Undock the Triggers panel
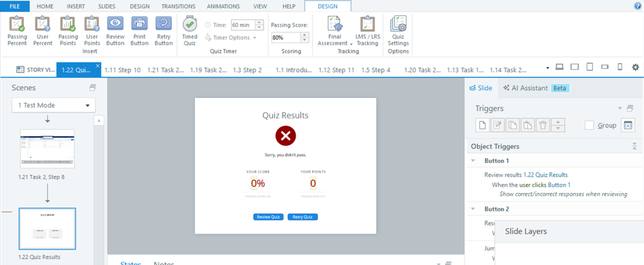Image resolution: width=644 pixels, height=265 pixels. pos(630,109)
